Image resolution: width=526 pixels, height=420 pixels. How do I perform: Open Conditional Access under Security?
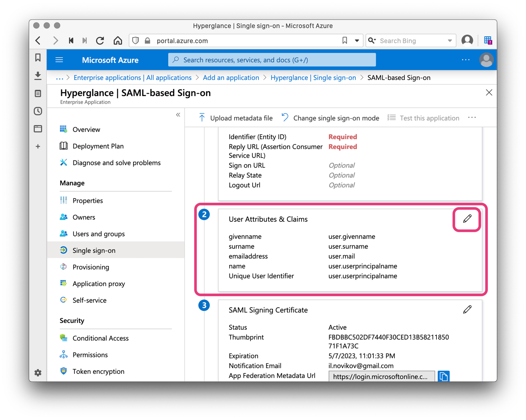point(100,338)
